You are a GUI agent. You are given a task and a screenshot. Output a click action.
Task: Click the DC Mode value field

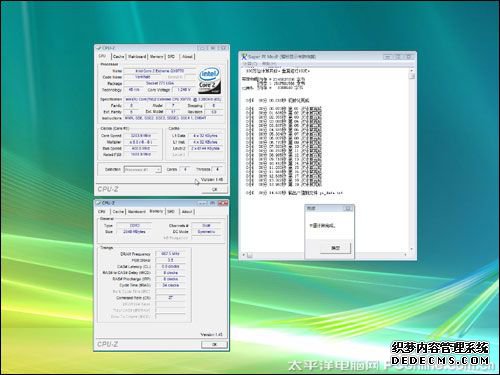[x=206, y=232]
